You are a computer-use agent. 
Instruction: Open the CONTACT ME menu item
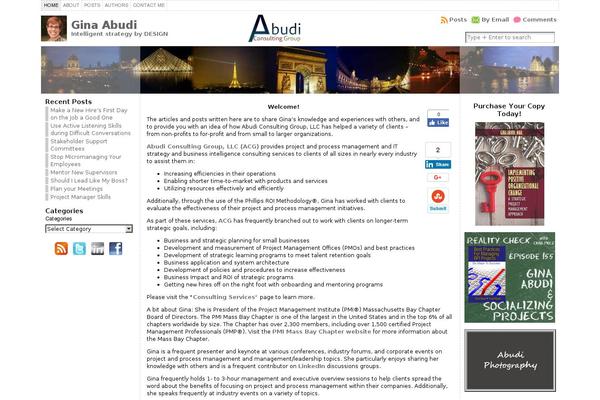point(149,5)
